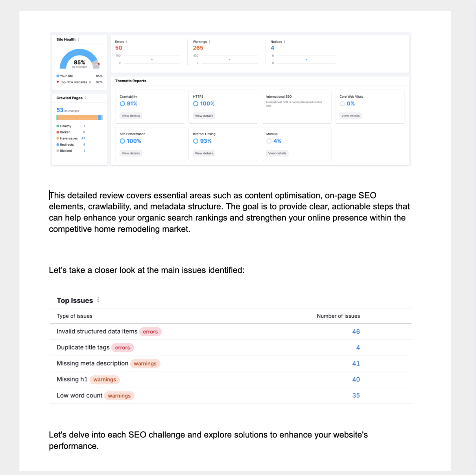Viewport: 476px width, 475px height.
Task: Click the Warnings info icon
Action: [210, 42]
